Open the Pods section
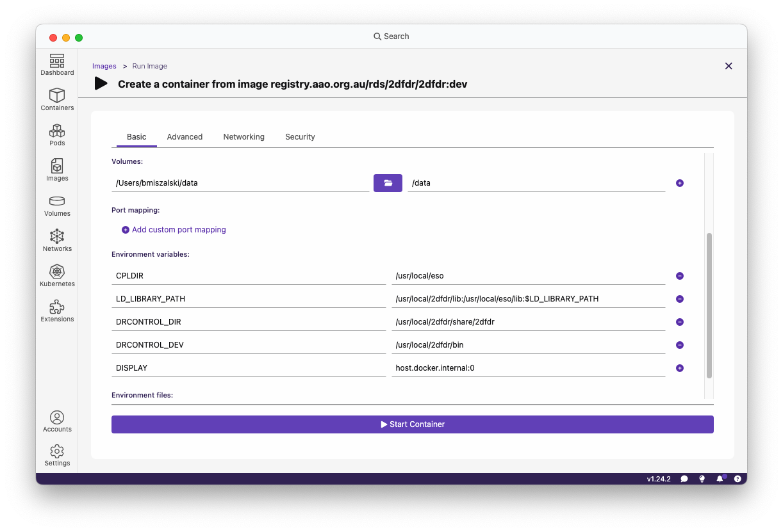Screen dimensions: 783x532 coord(57,135)
